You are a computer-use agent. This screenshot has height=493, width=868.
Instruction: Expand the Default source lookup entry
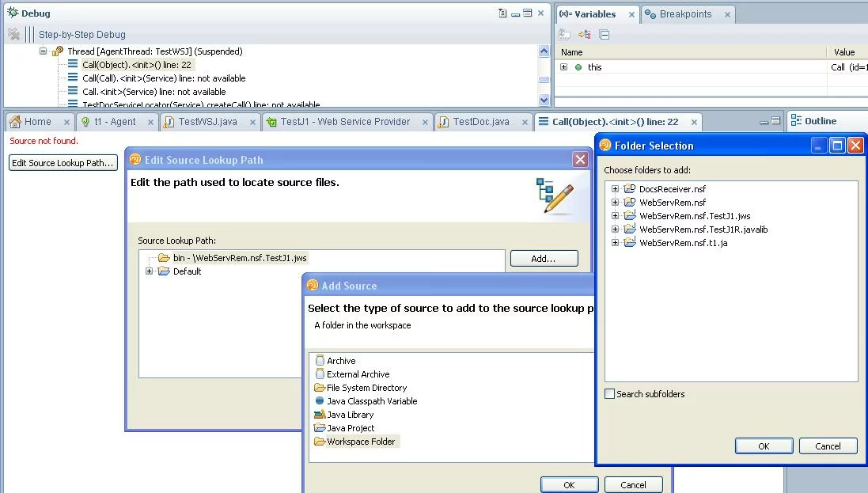(149, 271)
